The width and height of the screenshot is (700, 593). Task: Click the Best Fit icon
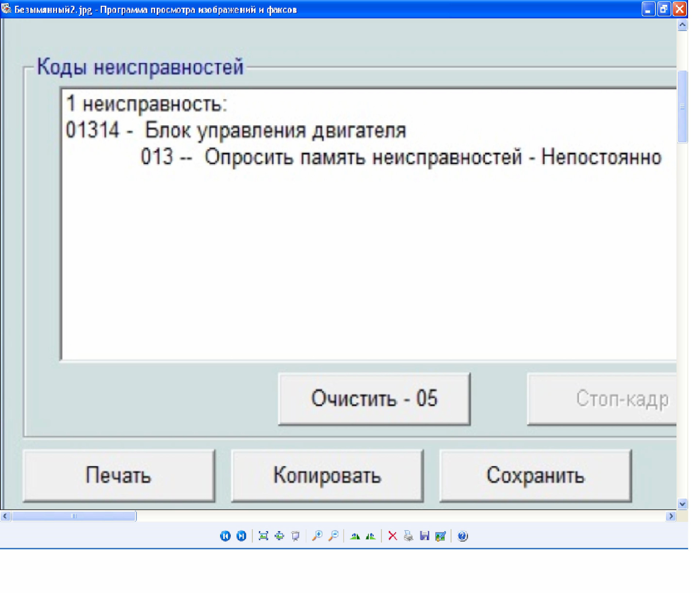pyautogui.click(x=263, y=536)
